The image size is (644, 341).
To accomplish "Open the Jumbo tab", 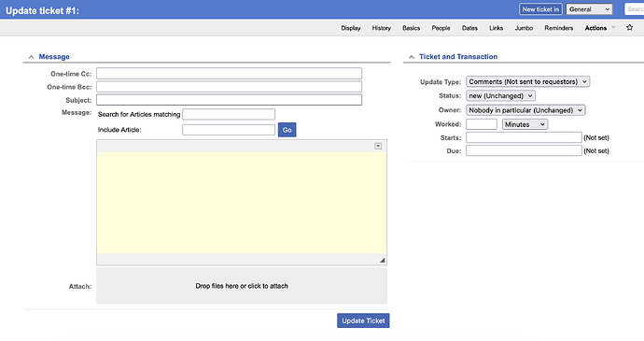I will (524, 28).
